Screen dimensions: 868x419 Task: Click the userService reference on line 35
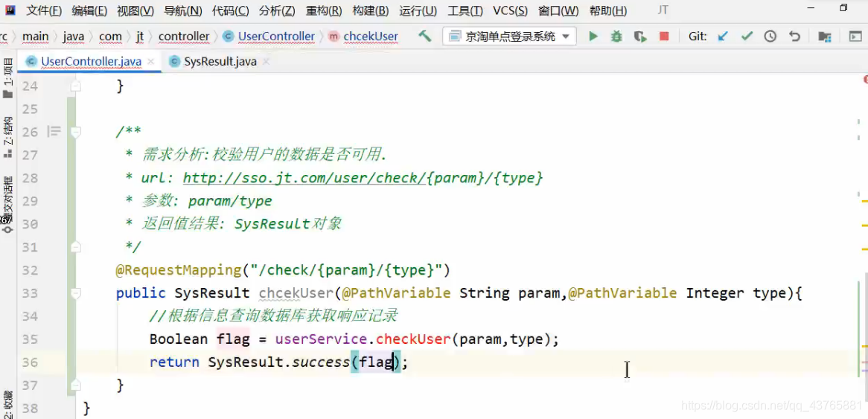tap(322, 339)
